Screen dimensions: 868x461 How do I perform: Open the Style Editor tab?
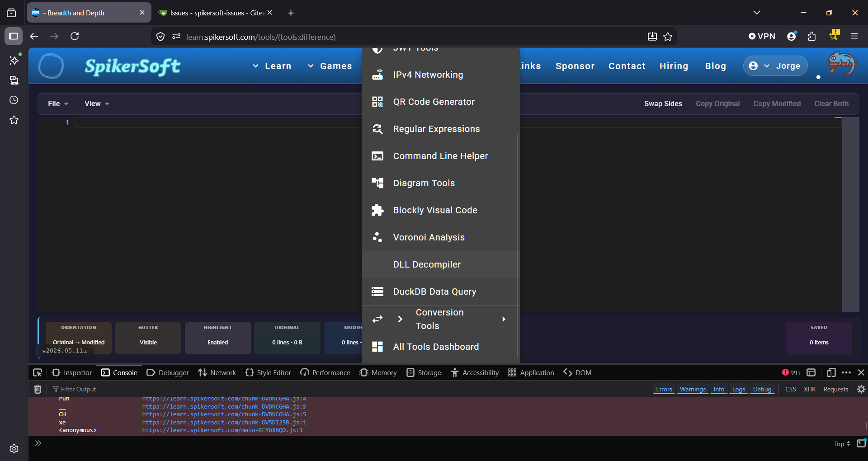point(268,372)
